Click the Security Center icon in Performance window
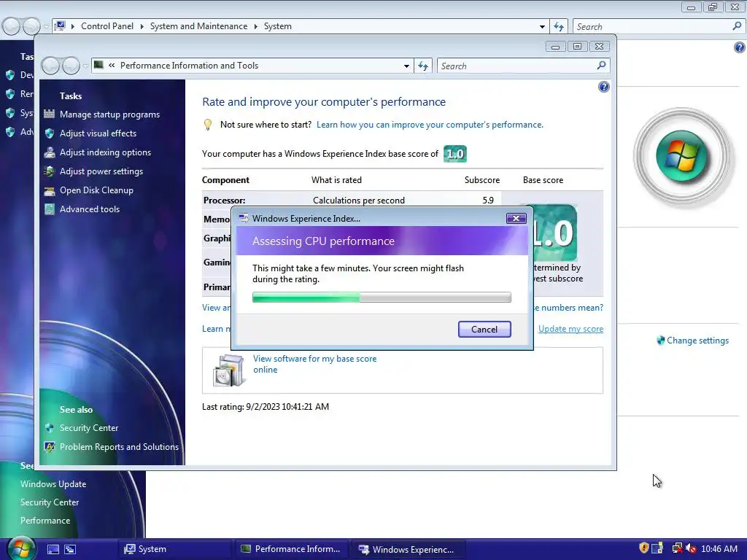The height and width of the screenshot is (560, 747). pyautogui.click(x=49, y=427)
